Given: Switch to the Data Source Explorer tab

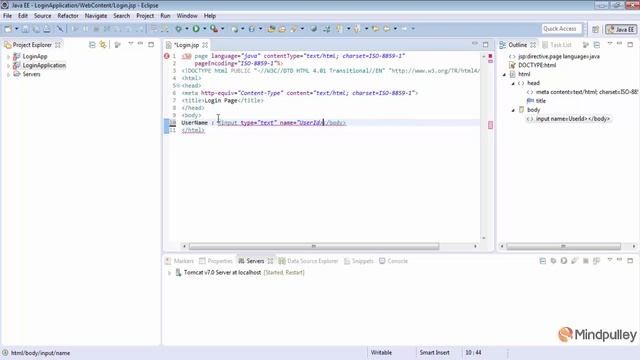Looking at the screenshot, I should coord(308,261).
